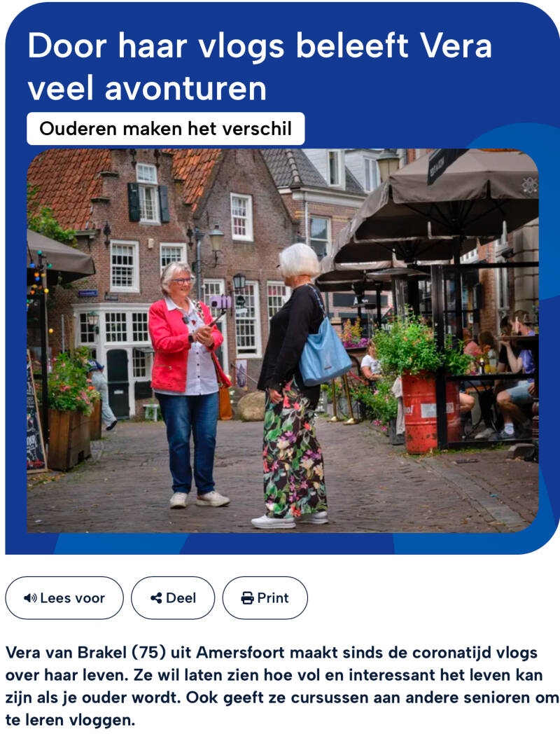Open the article photo of two women
The image size is (560, 741).
pyautogui.click(x=282, y=340)
